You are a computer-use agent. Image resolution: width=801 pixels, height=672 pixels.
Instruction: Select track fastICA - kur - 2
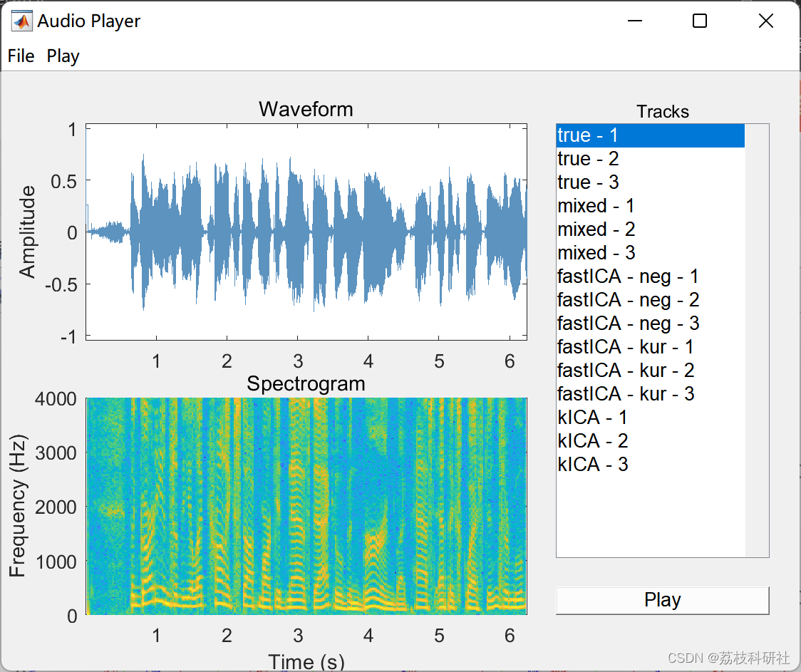pos(651,371)
